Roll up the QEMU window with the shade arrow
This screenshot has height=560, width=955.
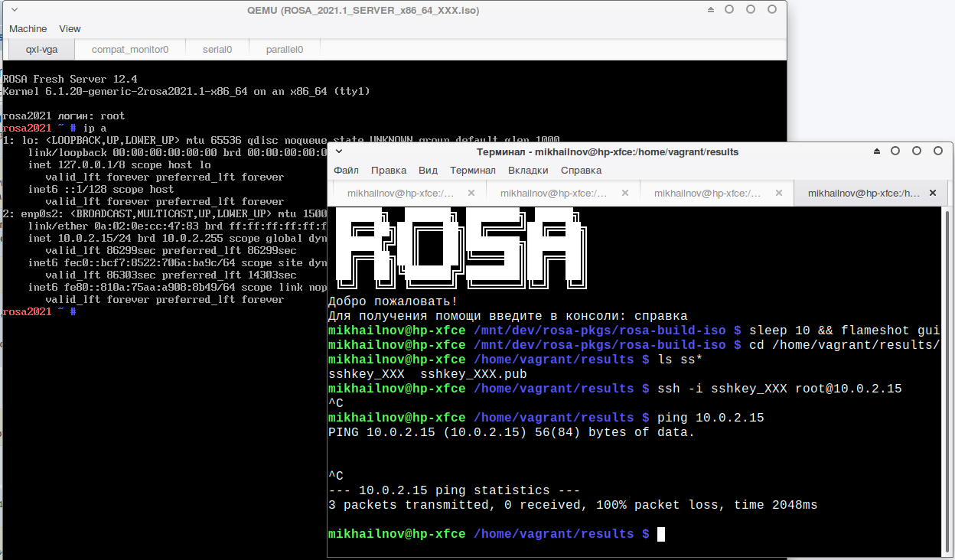pyautogui.click(x=711, y=10)
